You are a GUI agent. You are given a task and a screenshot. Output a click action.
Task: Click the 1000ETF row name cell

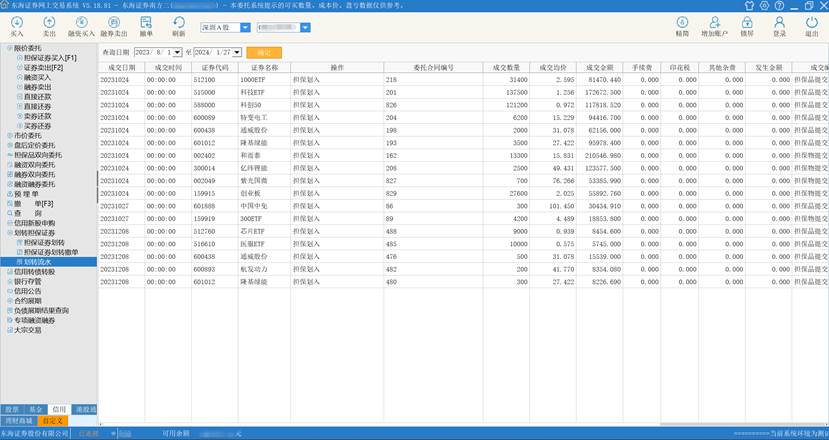264,80
